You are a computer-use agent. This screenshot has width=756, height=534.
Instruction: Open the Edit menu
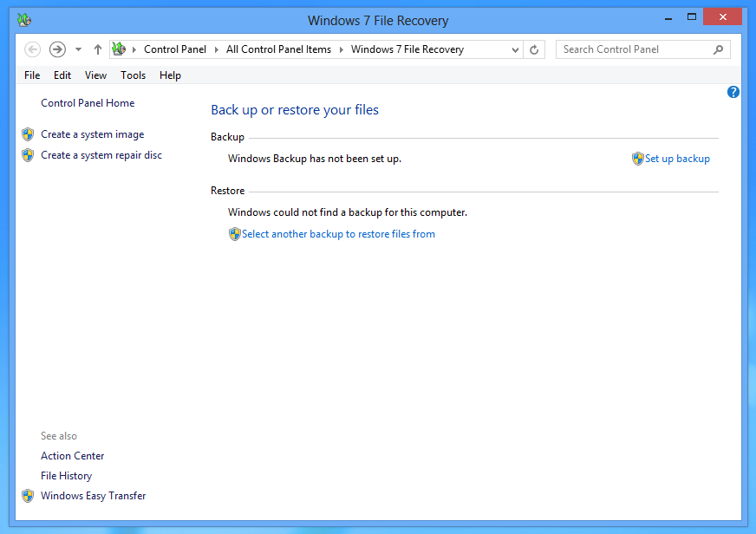pyautogui.click(x=62, y=75)
